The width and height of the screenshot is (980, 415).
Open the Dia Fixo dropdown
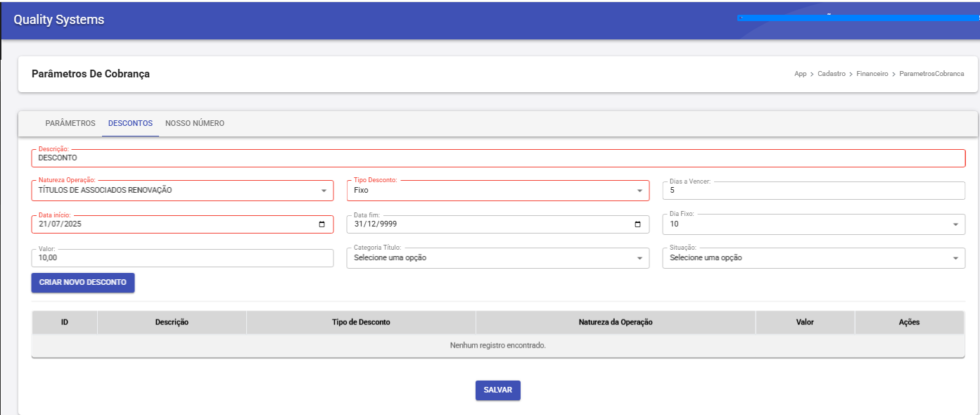point(955,224)
